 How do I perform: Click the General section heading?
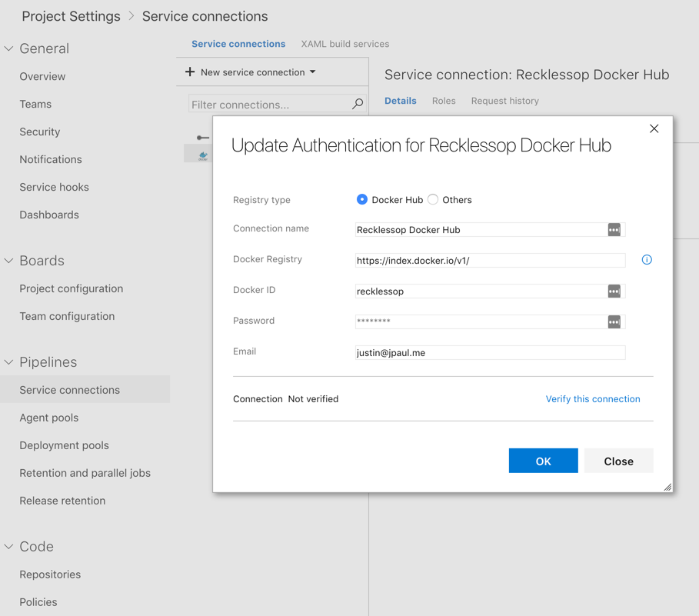[x=44, y=48]
